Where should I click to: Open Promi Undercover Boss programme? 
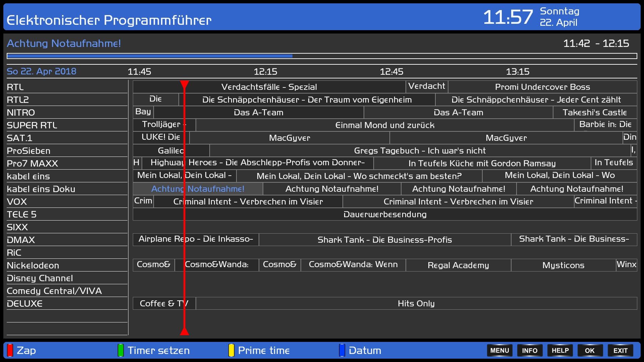pos(542,87)
